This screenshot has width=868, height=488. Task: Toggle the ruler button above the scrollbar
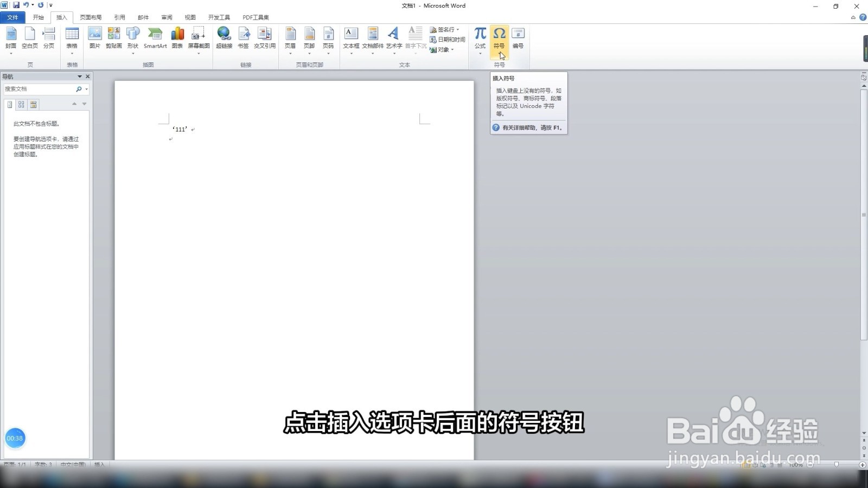[864, 78]
